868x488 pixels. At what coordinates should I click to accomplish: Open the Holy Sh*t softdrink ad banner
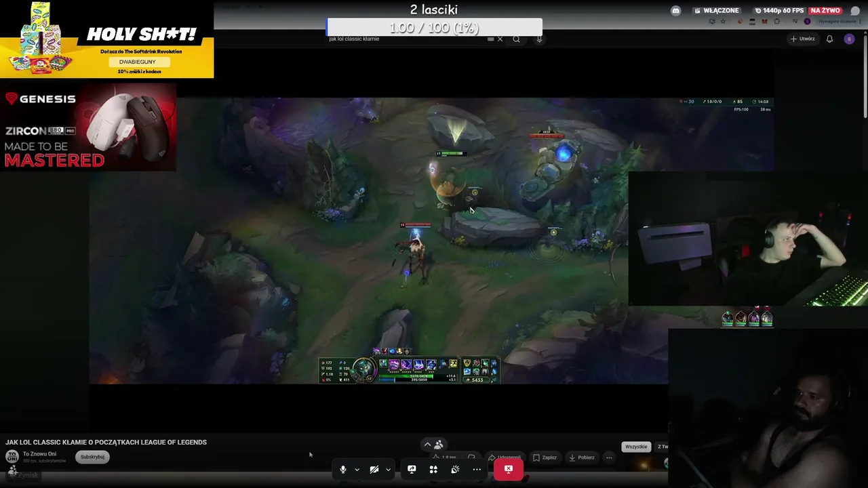107,39
